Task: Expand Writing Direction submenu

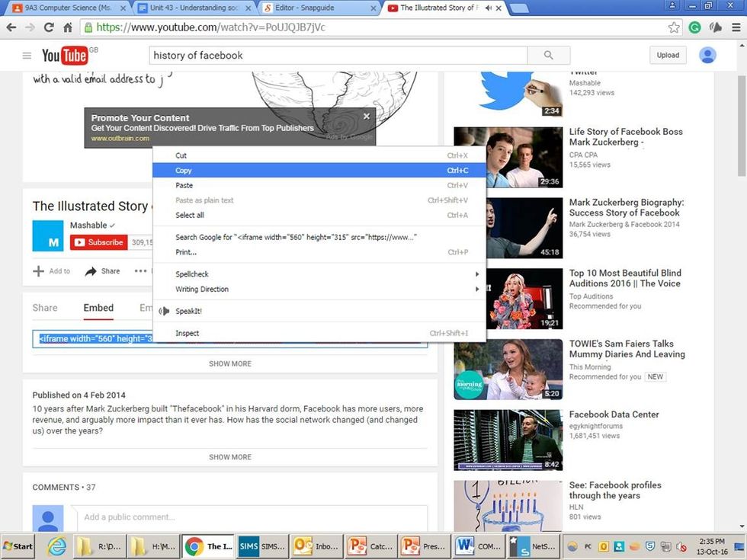Action: pyautogui.click(x=319, y=289)
